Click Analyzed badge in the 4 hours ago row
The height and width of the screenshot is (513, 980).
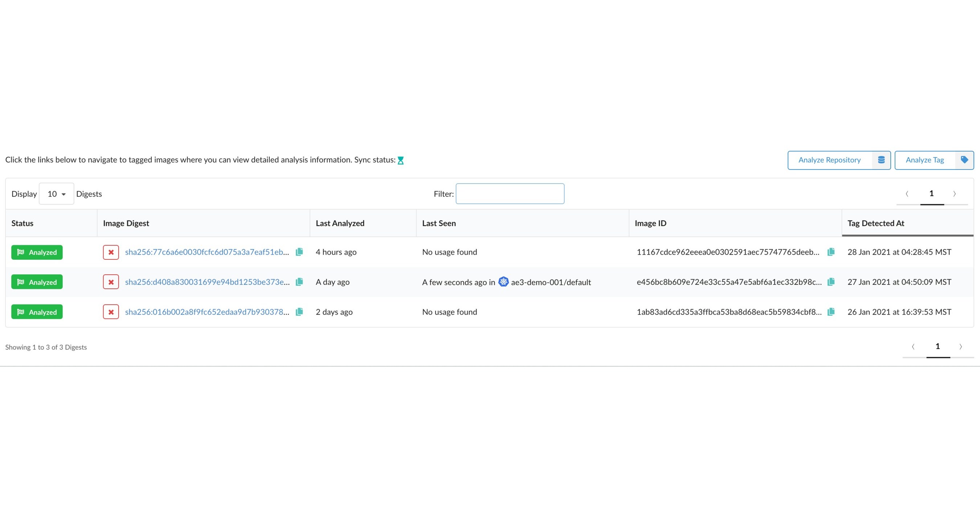tap(37, 252)
